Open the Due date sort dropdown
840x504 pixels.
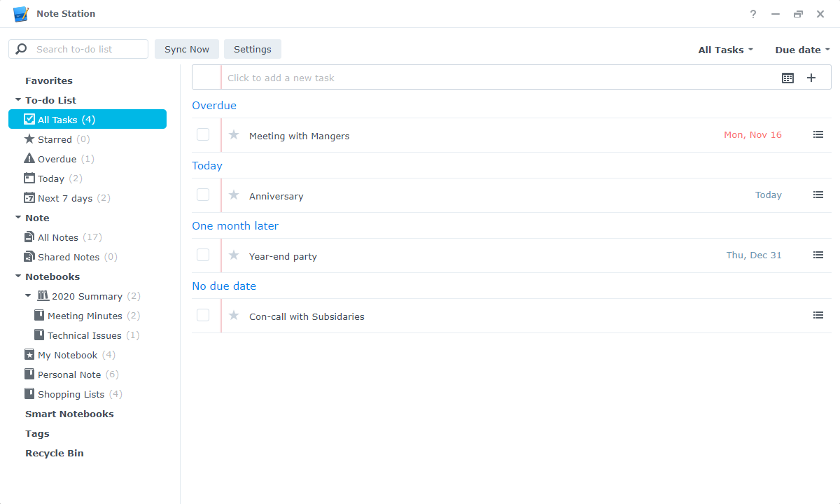(801, 50)
